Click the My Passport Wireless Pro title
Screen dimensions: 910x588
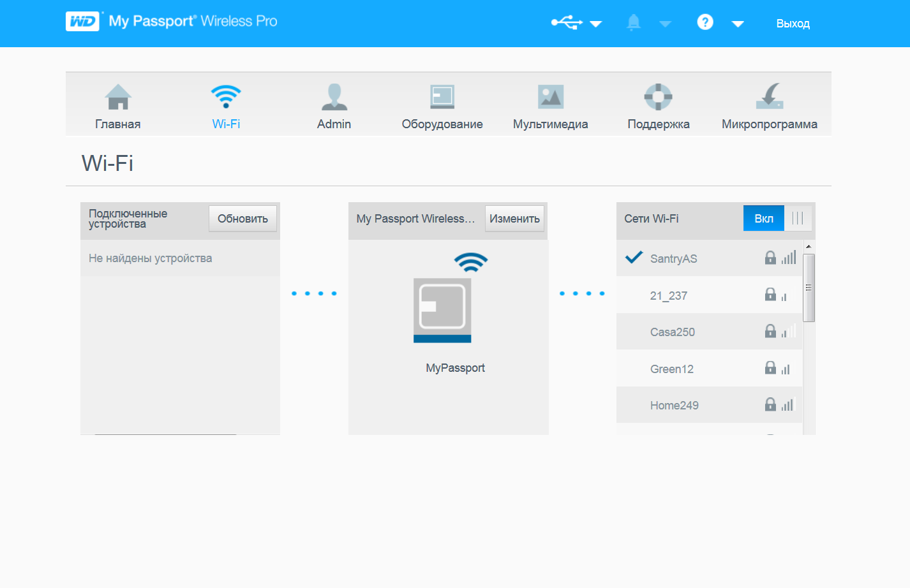193,21
